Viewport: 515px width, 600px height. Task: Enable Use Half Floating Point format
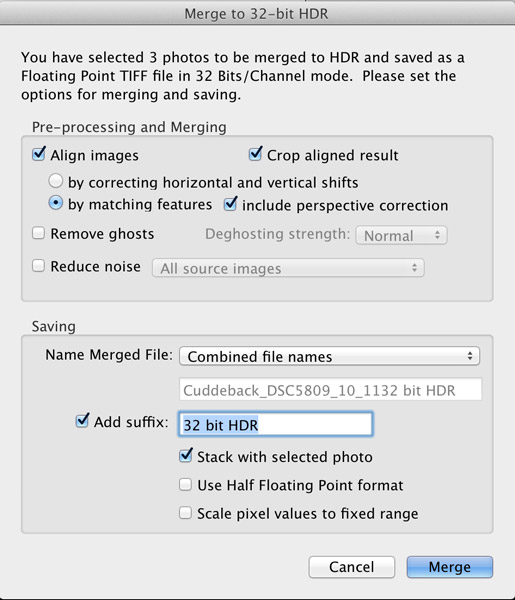click(x=186, y=484)
